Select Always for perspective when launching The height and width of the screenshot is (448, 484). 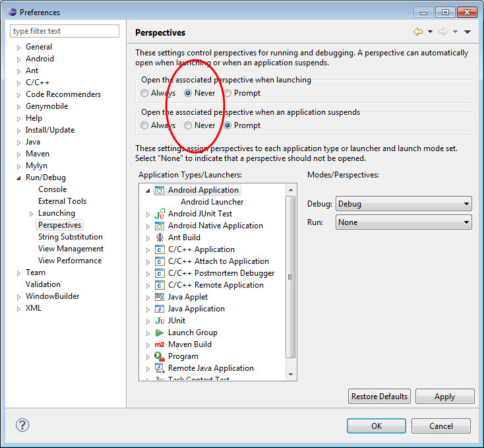144,93
